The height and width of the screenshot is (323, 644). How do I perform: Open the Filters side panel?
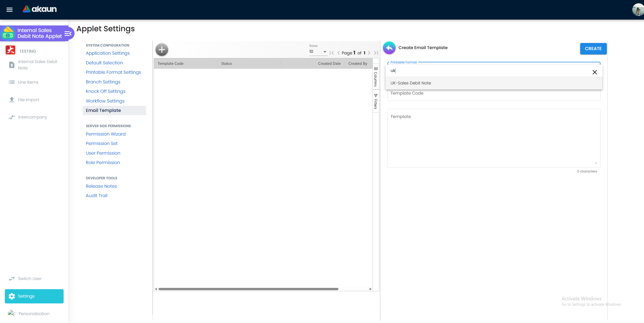pos(376,101)
